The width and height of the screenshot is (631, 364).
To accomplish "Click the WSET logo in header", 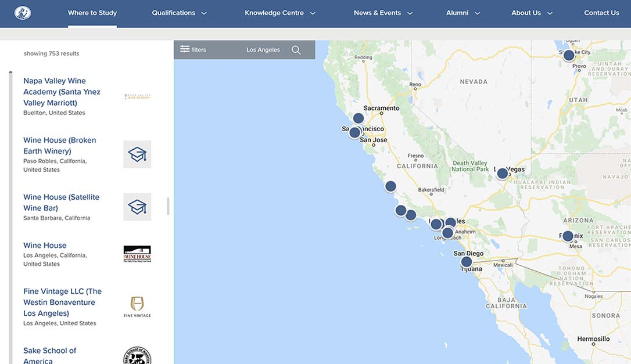I will pyautogui.click(x=23, y=13).
